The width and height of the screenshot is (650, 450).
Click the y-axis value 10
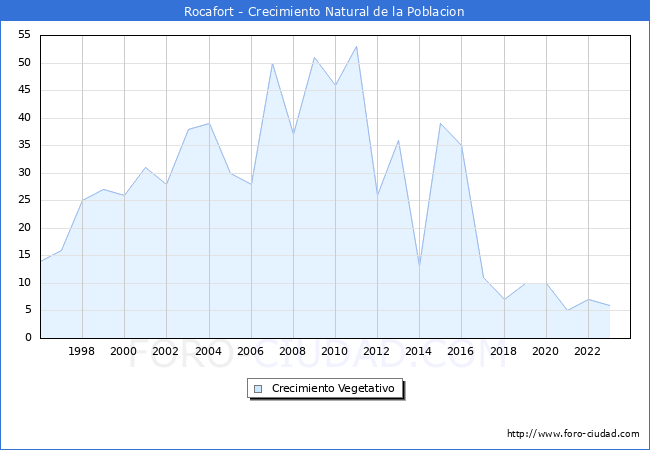pyautogui.click(x=24, y=283)
